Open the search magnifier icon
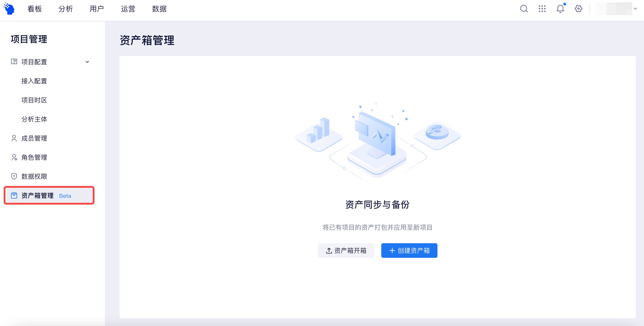 pos(524,9)
